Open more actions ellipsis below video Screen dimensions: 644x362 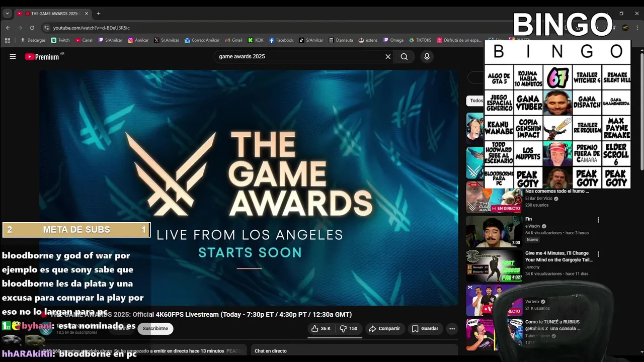[x=452, y=329]
